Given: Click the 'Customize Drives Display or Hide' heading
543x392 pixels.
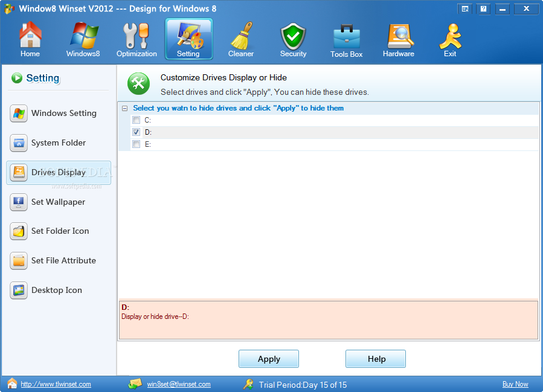Looking at the screenshot, I should (223, 77).
